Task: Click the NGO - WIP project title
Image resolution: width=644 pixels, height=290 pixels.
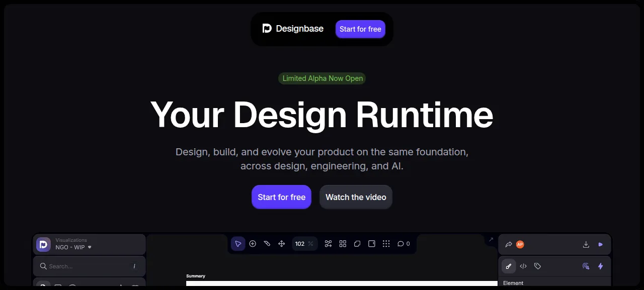Action: [x=70, y=247]
